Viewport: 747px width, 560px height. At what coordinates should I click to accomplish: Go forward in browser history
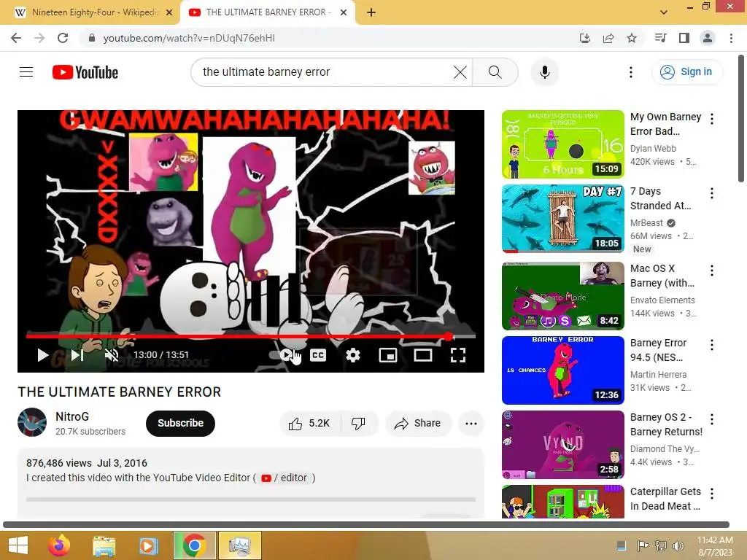click(39, 38)
